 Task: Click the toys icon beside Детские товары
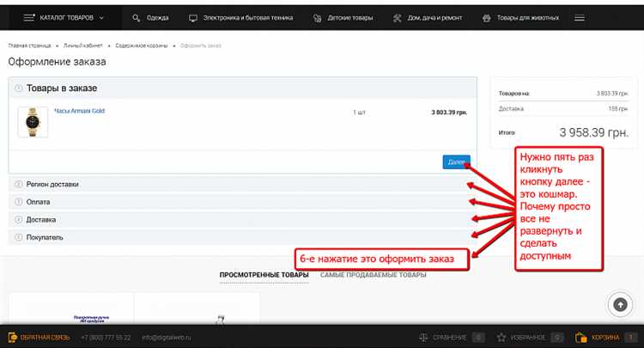point(318,18)
